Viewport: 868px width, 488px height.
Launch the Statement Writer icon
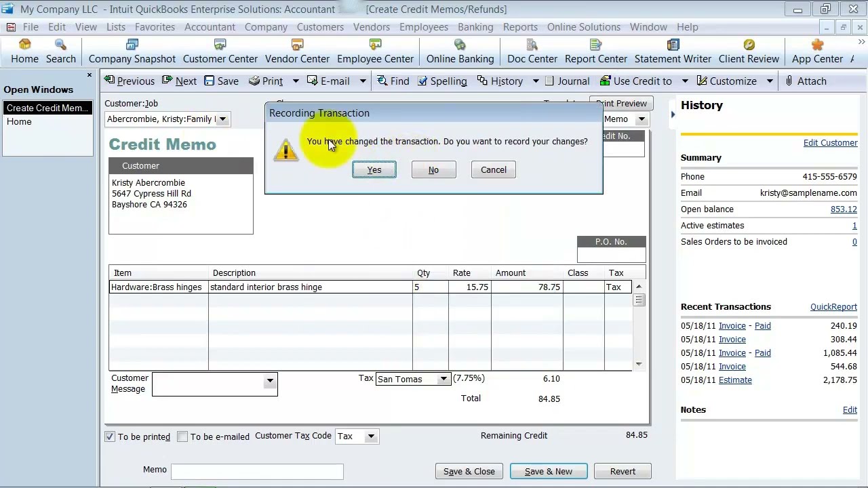click(x=673, y=45)
